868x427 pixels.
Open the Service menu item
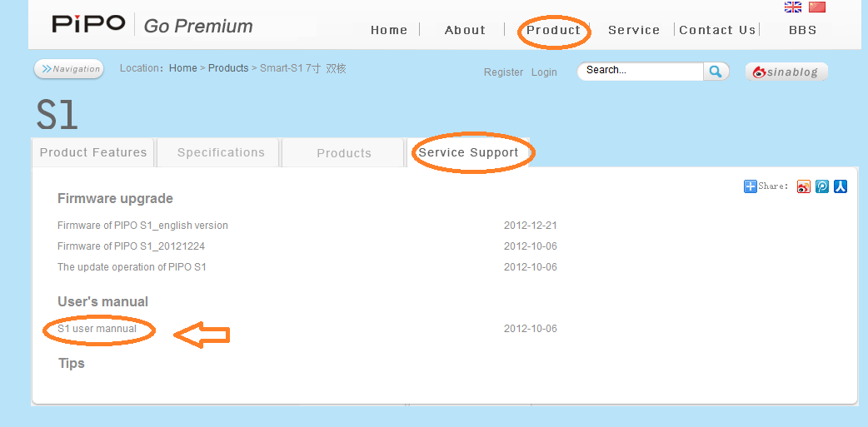point(634,30)
